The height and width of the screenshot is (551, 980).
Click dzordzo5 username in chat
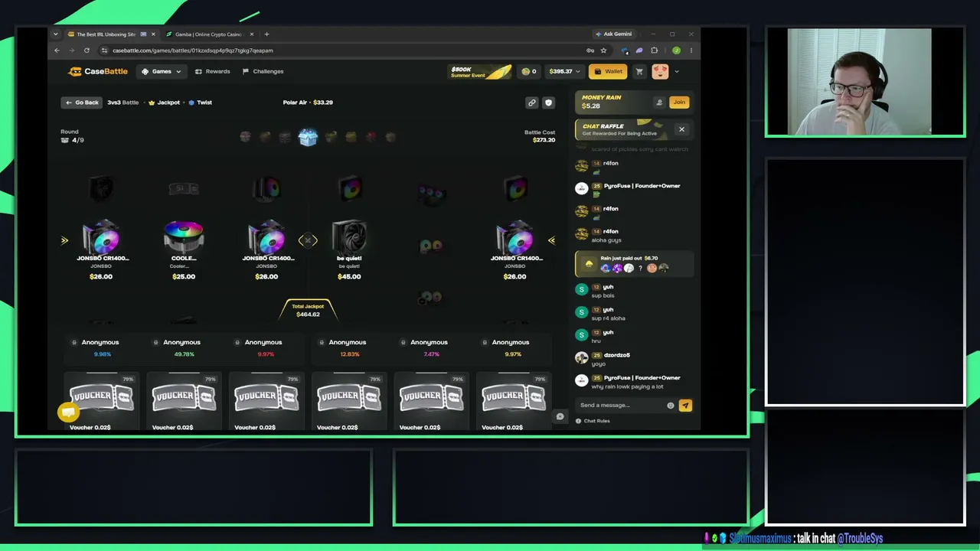pos(617,355)
